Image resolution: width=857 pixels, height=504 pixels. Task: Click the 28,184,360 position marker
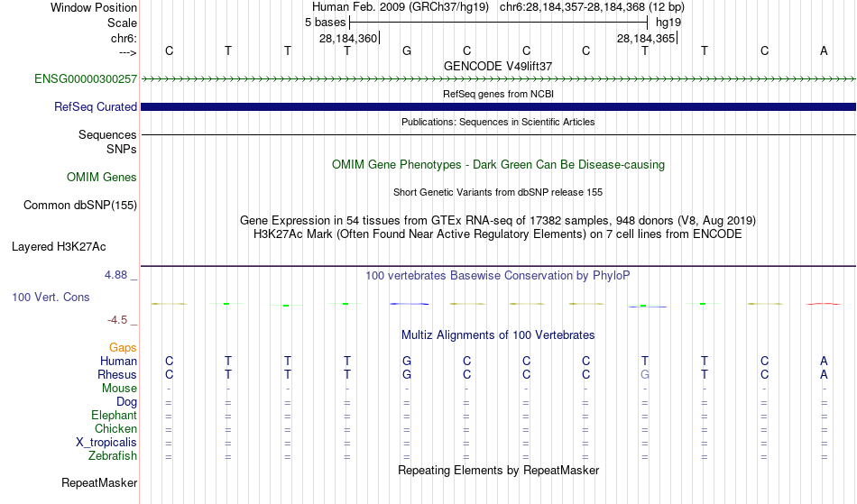point(348,38)
